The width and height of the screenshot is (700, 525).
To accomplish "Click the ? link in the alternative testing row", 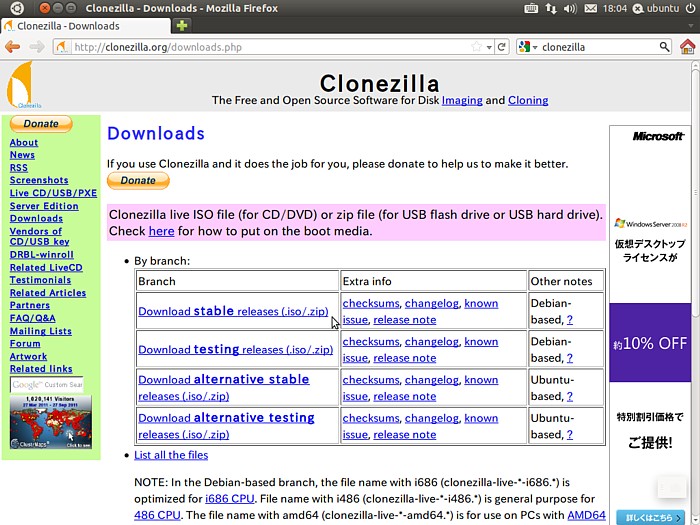I will point(570,434).
